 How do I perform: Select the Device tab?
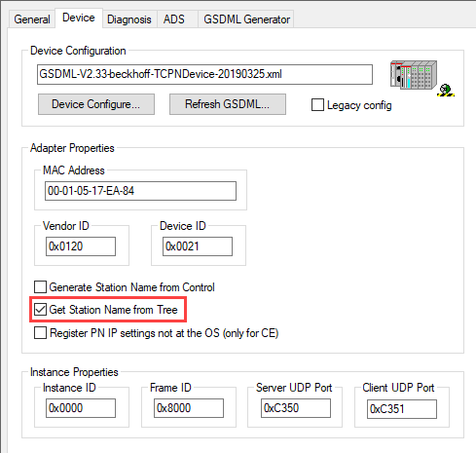click(x=79, y=18)
